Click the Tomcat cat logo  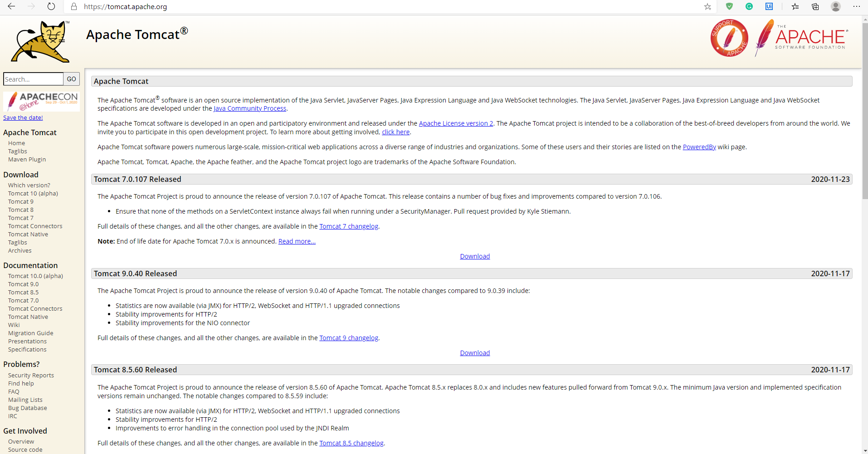click(40, 41)
